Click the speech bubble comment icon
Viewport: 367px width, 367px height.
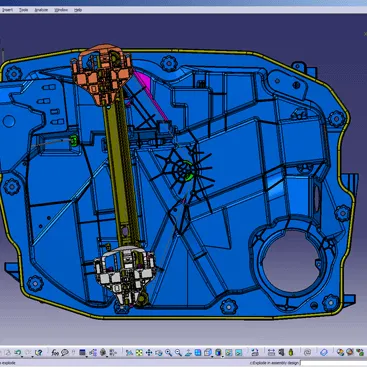(x=65, y=352)
